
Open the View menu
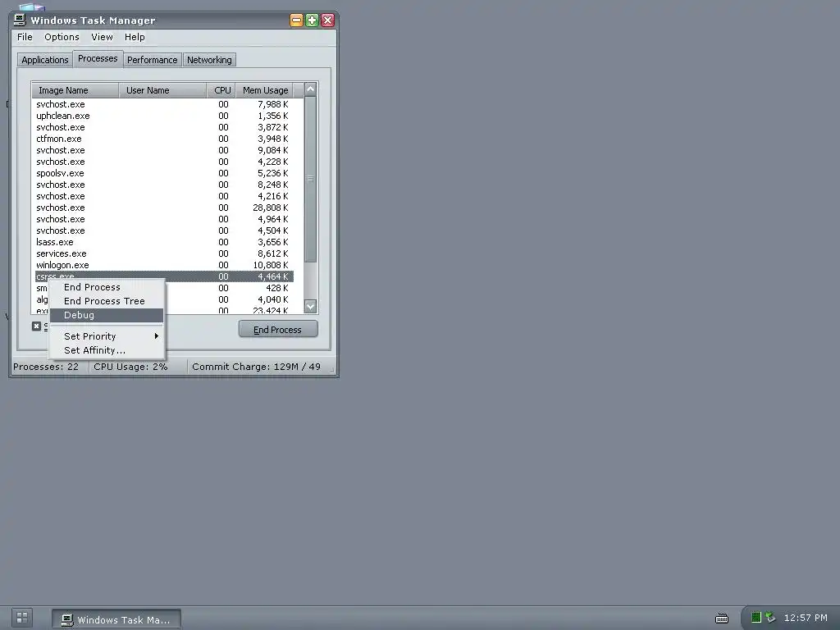(102, 37)
